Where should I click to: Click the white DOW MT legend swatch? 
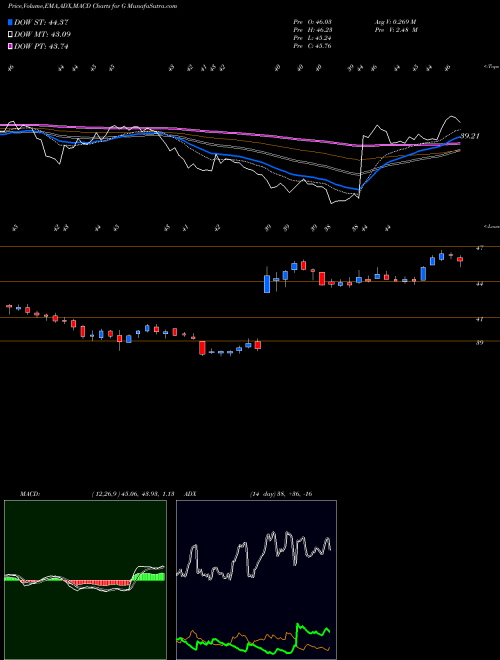click(10, 35)
